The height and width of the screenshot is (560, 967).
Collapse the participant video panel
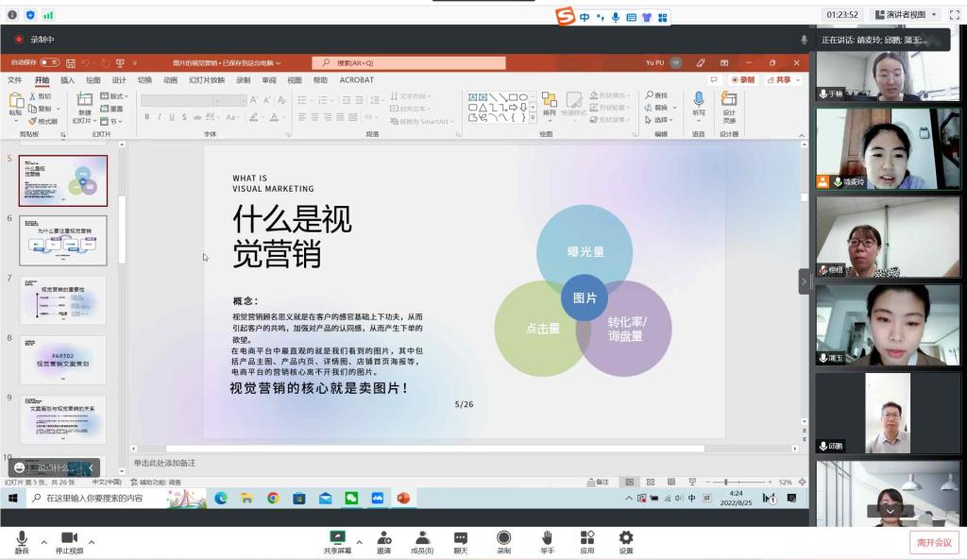coord(804,281)
